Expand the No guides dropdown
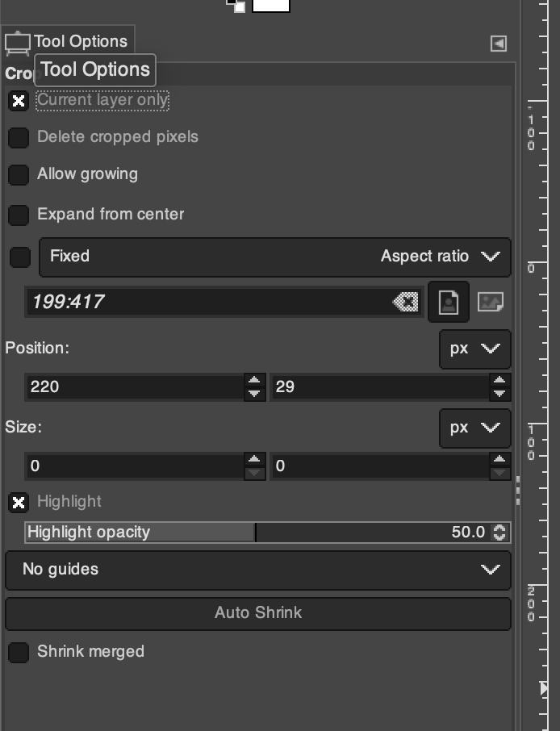Screen dimensions: 560x731 coord(258,570)
